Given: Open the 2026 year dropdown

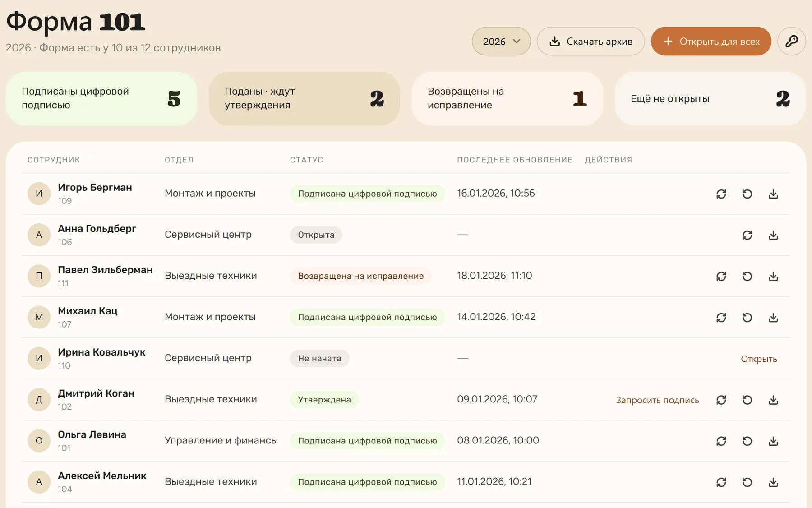Looking at the screenshot, I should coord(501,41).
